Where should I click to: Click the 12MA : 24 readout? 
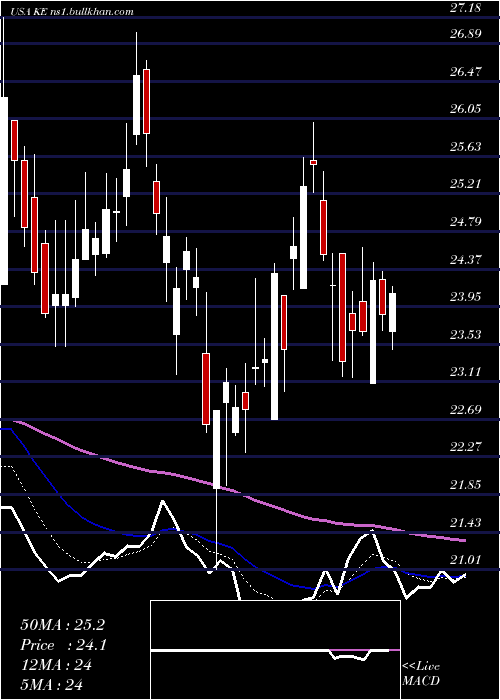[56, 665]
